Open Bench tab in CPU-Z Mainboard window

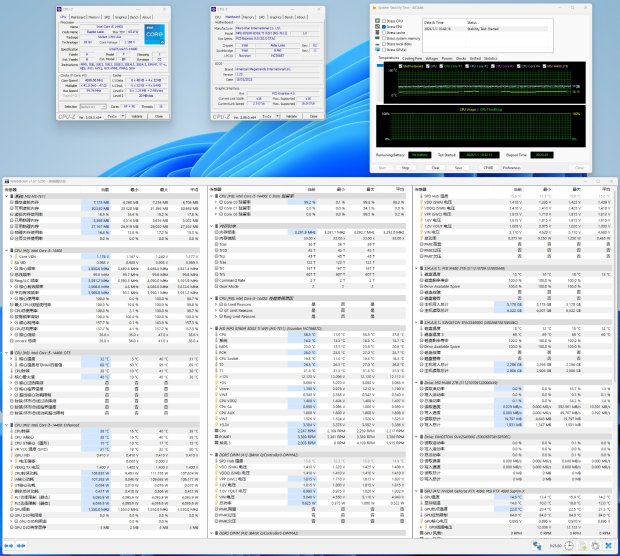[289, 17]
